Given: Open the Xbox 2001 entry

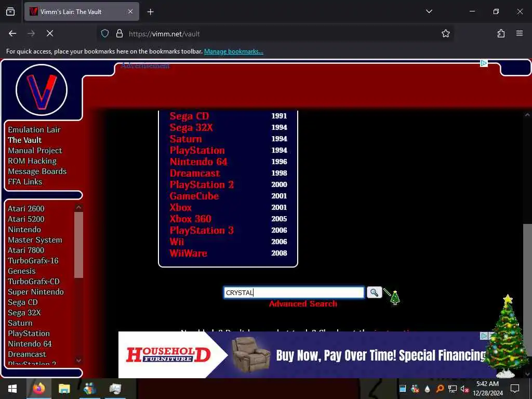Looking at the screenshot, I should point(180,208).
